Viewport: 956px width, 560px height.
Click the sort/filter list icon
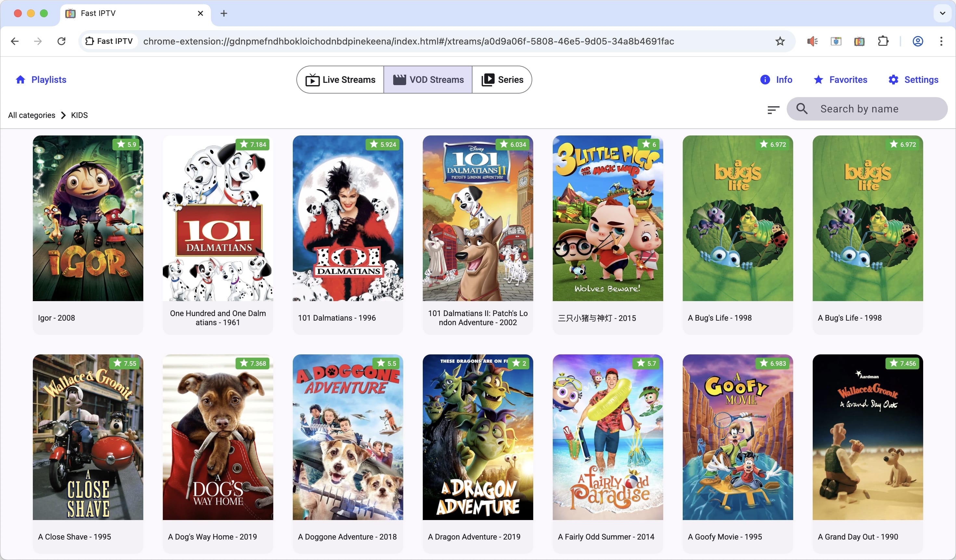[x=773, y=109]
